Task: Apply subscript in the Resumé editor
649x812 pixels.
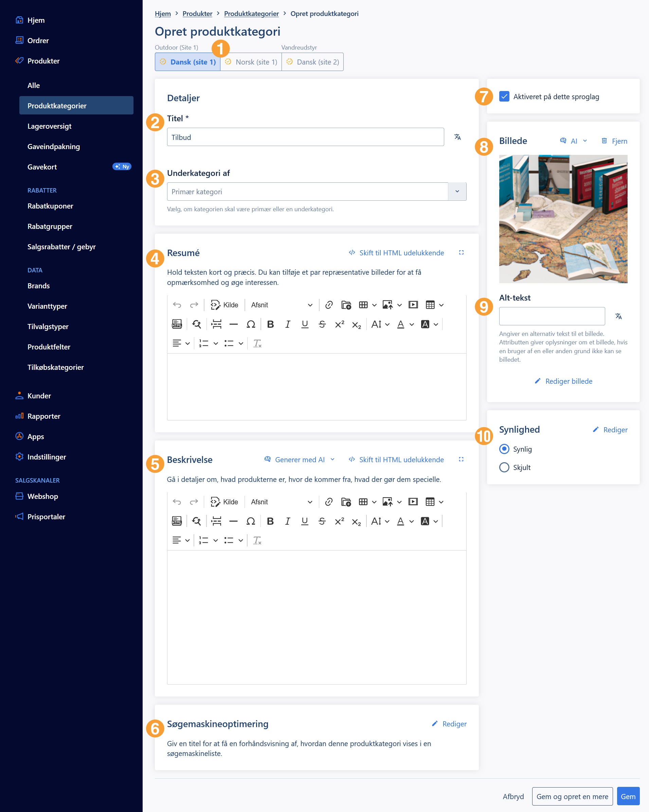Action: tap(356, 324)
